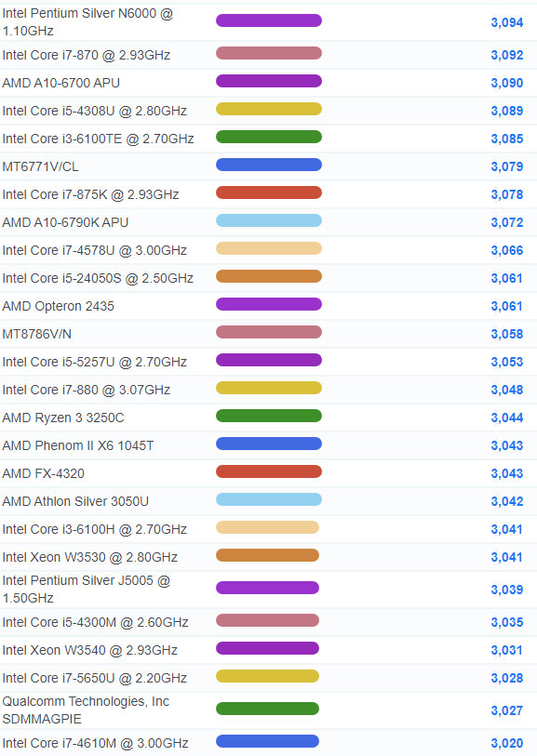Click the purple bar for Pentium Silver N6000
Viewport: 537px width, 756px height.
[269, 20]
